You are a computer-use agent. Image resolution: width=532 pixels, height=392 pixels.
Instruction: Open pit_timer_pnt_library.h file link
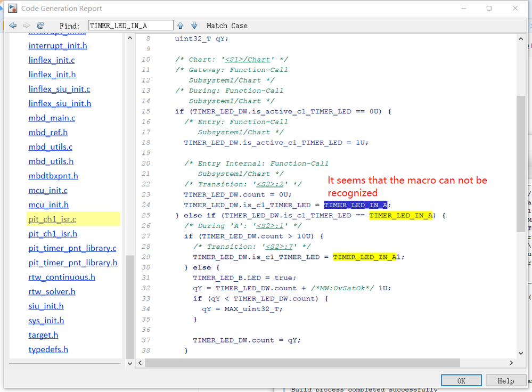73,263
